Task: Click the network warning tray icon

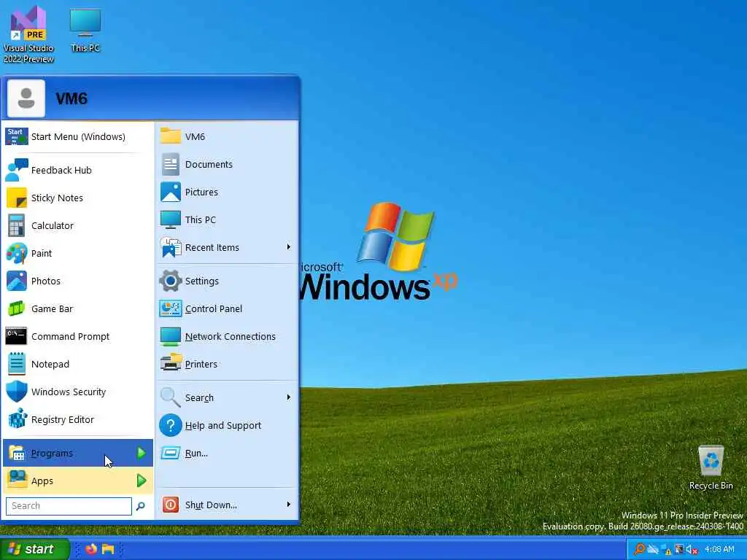Action: click(x=666, y=550)
